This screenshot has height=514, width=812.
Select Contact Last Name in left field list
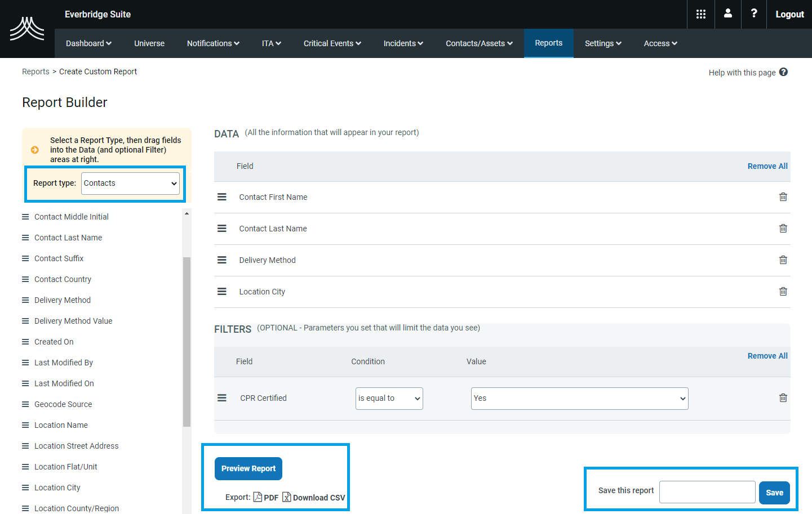pyautogui.click(x=68, y=238)
